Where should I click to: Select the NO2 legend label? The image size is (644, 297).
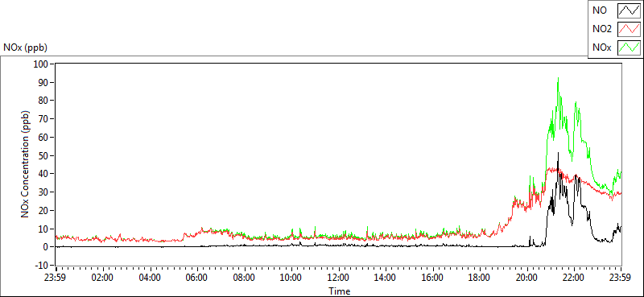coord(602,29)
